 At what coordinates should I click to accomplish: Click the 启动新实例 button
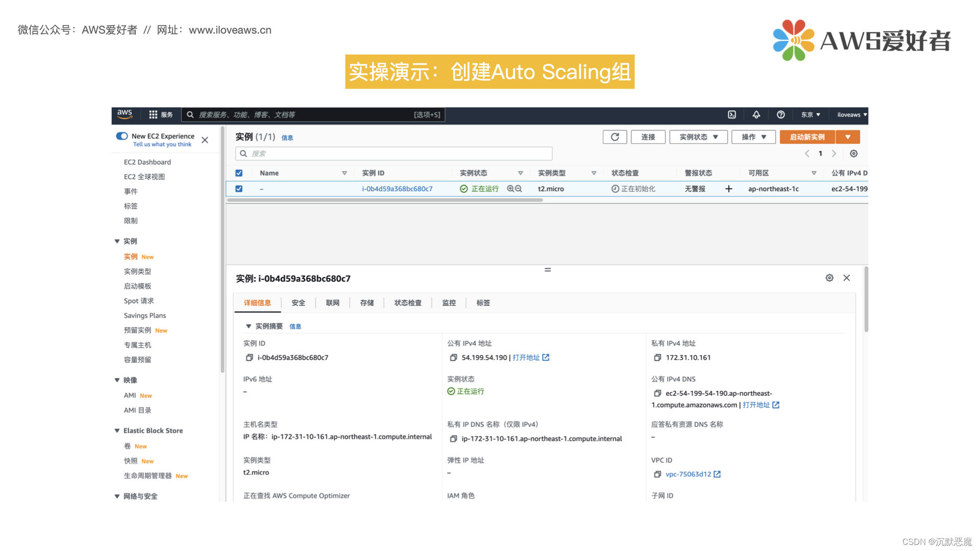tap(807, 137)
